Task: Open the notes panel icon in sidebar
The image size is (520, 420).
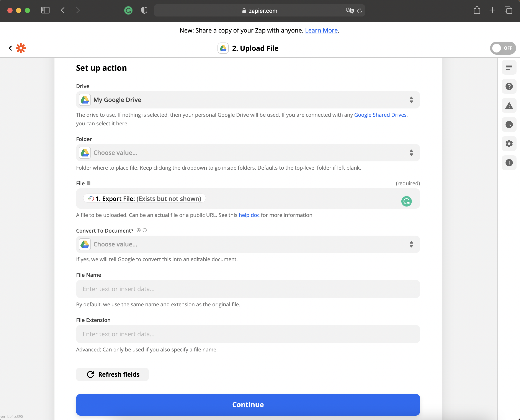Action: click(x=509, y=67)
